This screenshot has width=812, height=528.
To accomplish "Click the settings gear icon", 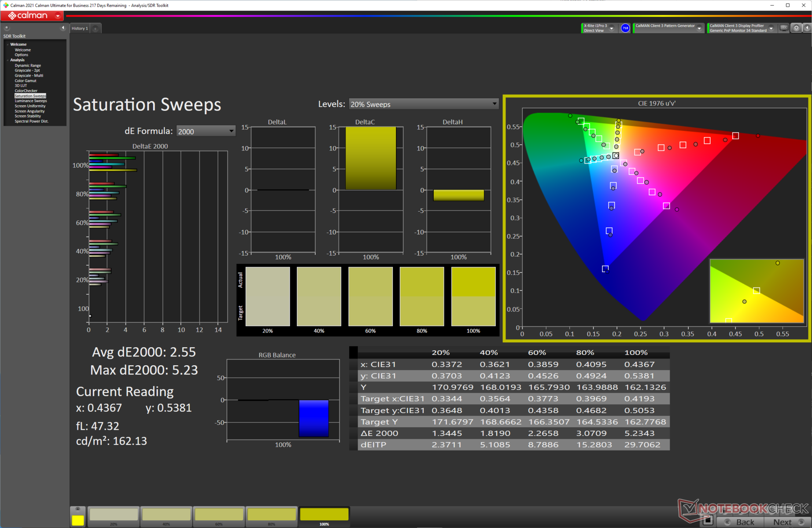I will 796,28.
